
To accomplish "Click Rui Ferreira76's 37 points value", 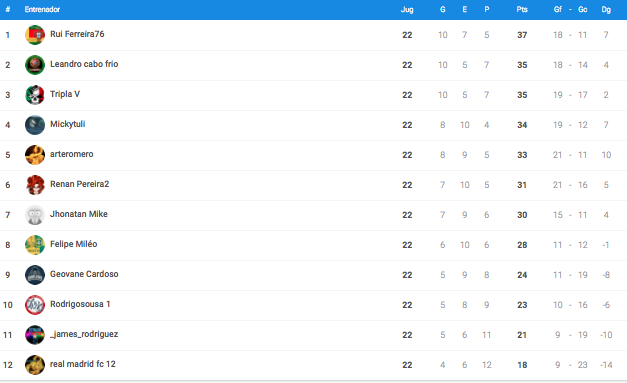I will coord(522,35).
